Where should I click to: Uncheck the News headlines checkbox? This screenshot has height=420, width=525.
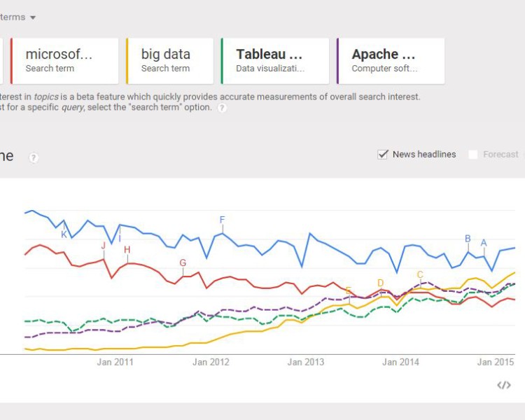point(383,154)
